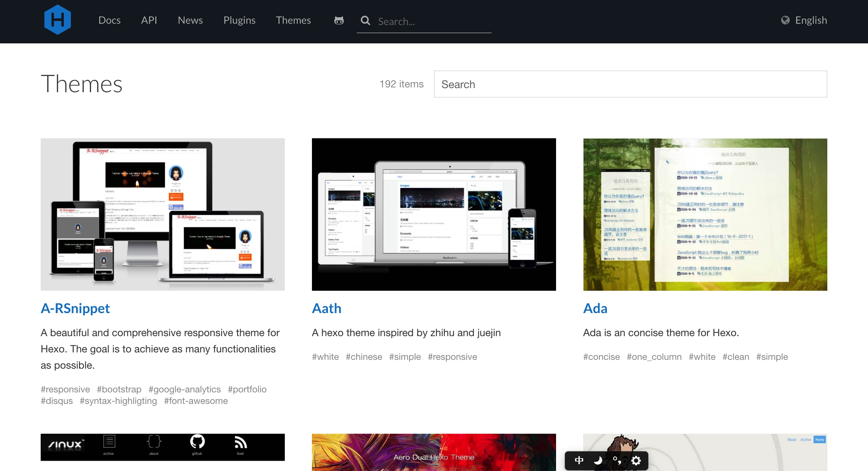
Task: Click the 'Themes' page heading
Action: click(81, 84)
